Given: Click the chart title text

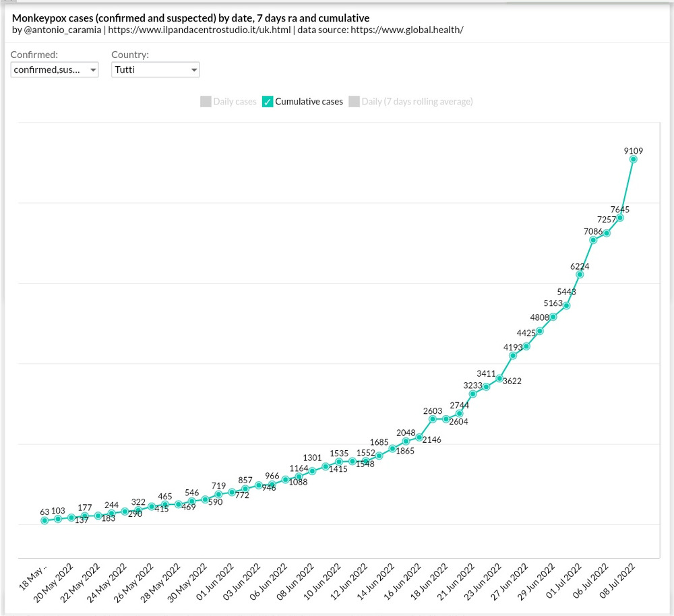Looking at the screenshot, I should click(x=191, y=18).
